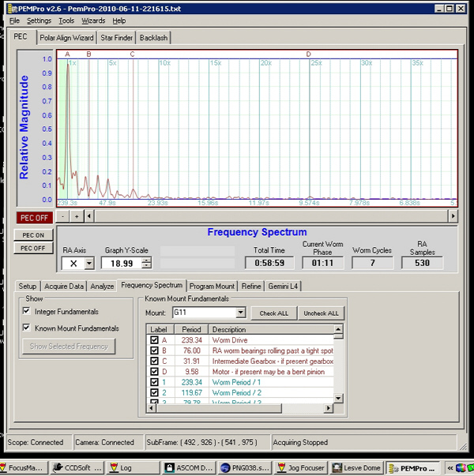
Task: Click the Check ALL button
Action: click(274, 313)
